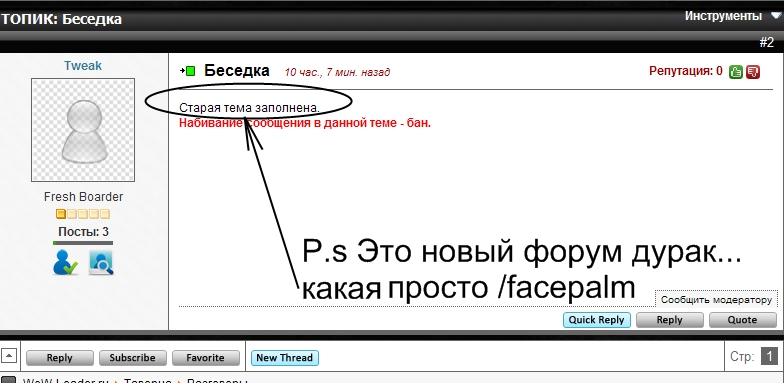This screenshot has width=784, height=383.
Task: Click Сообщить модератору report link
Action: (x=716, y=300)
